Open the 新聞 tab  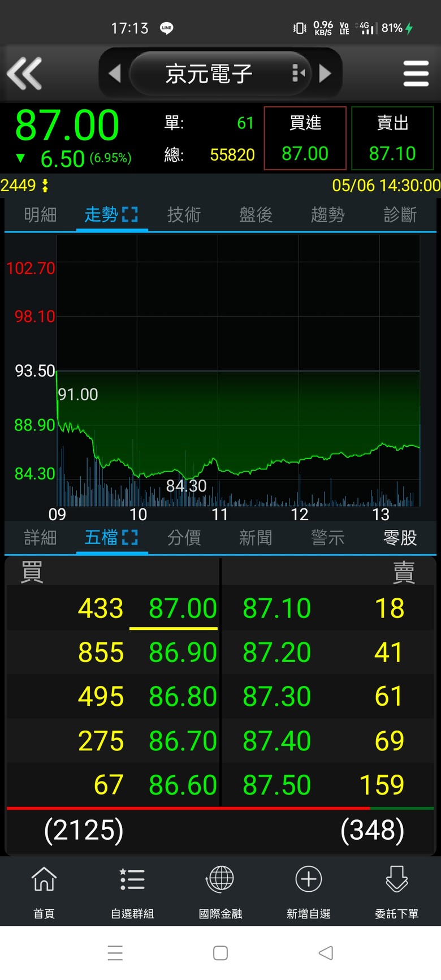pyautogui.click(x=256, y=537)
